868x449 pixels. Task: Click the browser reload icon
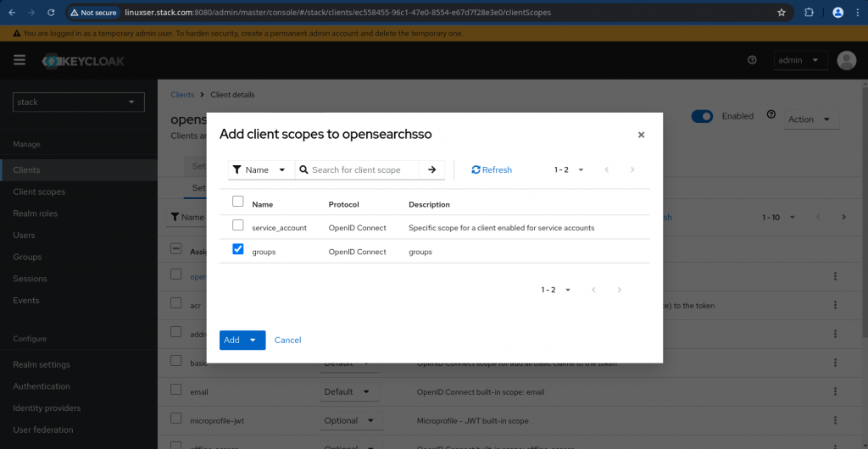click(x=51, y=13)
